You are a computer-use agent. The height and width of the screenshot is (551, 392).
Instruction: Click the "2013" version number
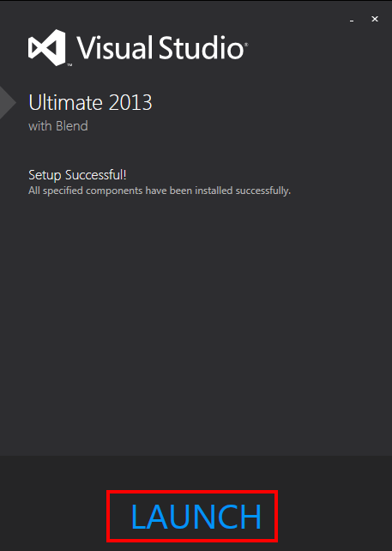click(x=130, y=103)
